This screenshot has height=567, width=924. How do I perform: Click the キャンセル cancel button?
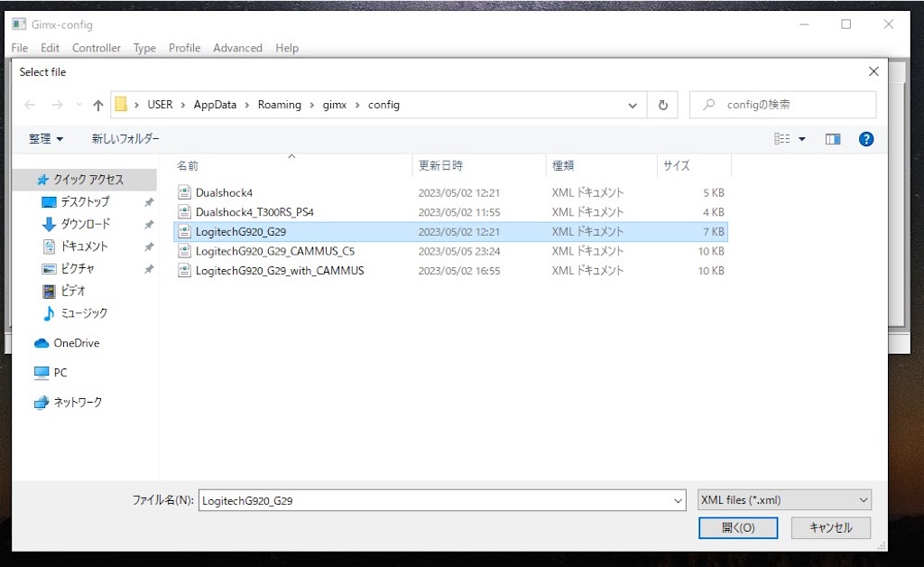click(830, 527)
